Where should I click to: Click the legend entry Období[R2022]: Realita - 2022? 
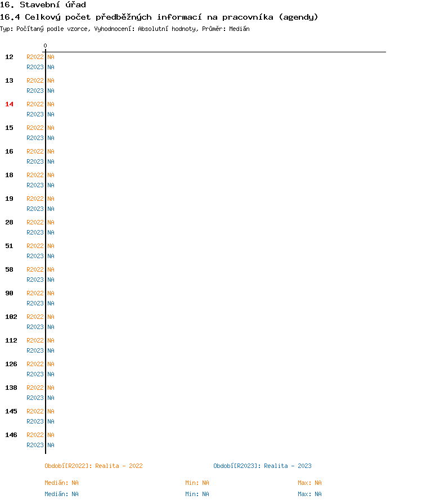click(93, 466)
